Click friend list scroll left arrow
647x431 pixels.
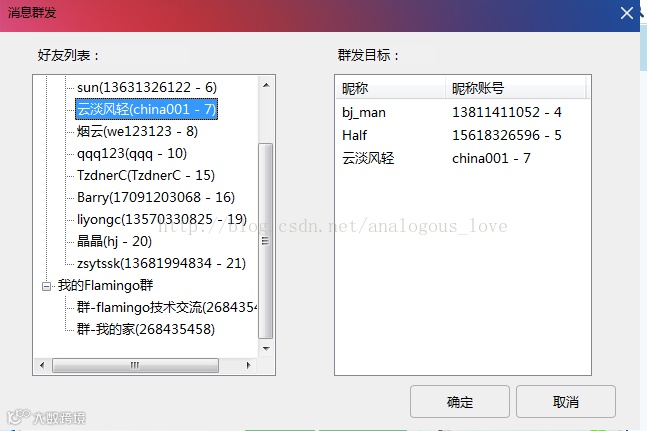[42, 365]
